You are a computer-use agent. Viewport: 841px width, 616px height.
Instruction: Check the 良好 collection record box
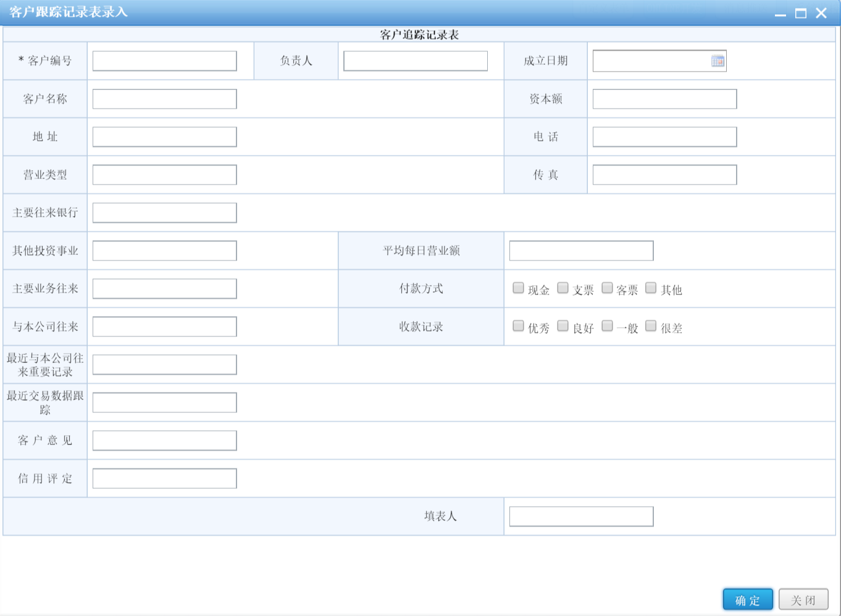pyautogui.click(x=563, y=326)
